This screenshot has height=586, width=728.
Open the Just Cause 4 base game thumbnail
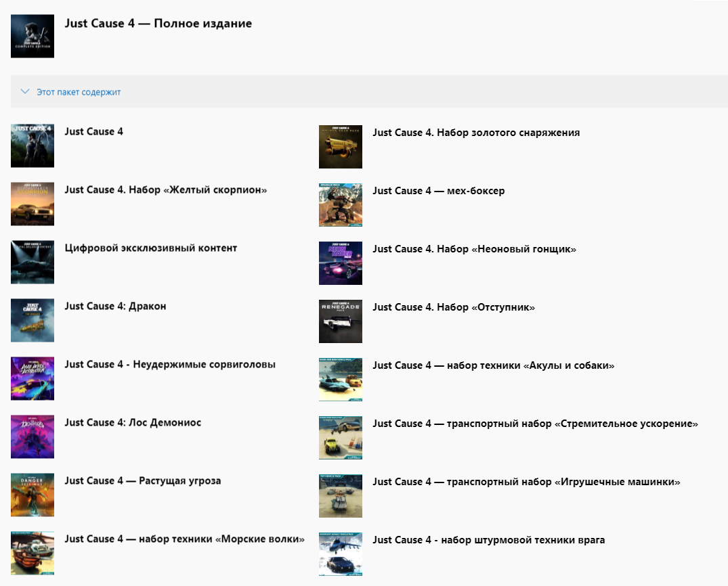click(33, 145)
